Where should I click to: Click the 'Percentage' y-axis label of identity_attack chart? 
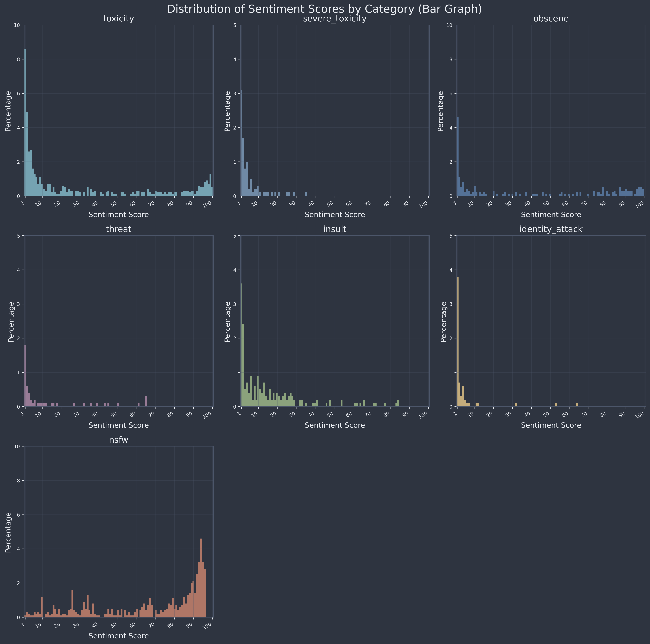444,321
